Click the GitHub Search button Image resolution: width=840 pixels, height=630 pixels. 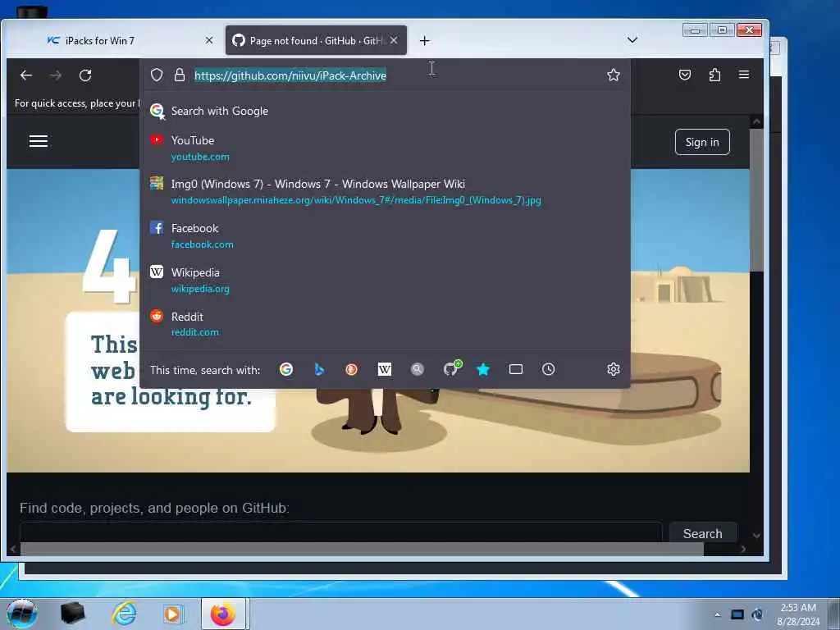tap(703, 533)
